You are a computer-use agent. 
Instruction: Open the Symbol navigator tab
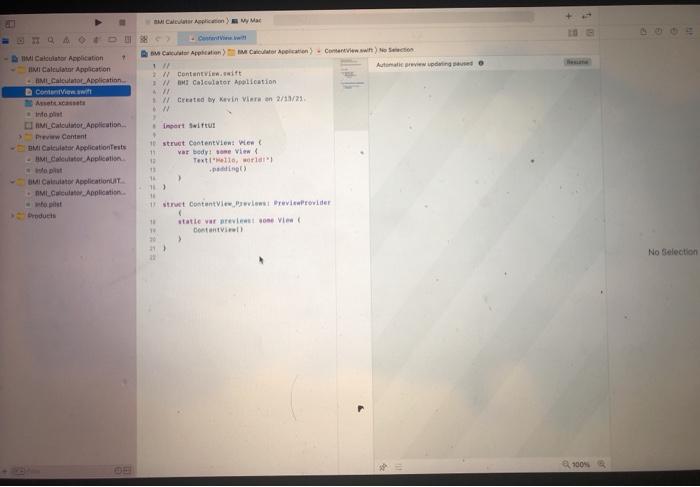35,41
